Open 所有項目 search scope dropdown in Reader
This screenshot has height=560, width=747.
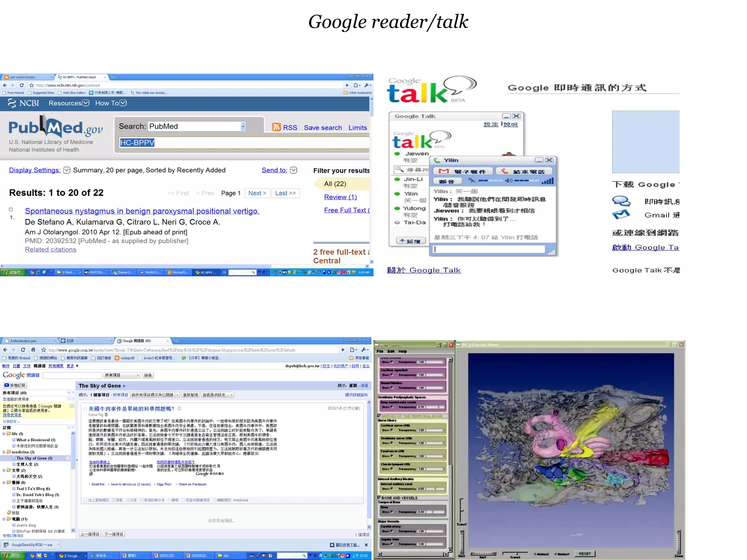click(x=122, y=375)
